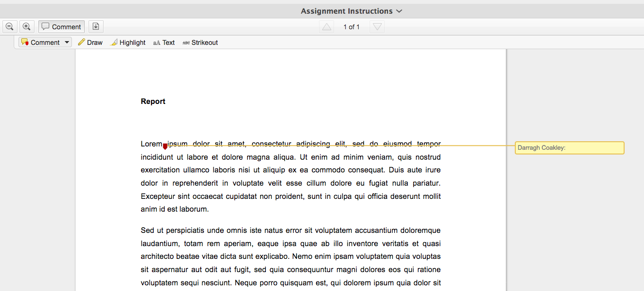Toggle the Comment button in top toolbar
The width and height of the screenshot is (644, 291).
[x=62, y=27]
